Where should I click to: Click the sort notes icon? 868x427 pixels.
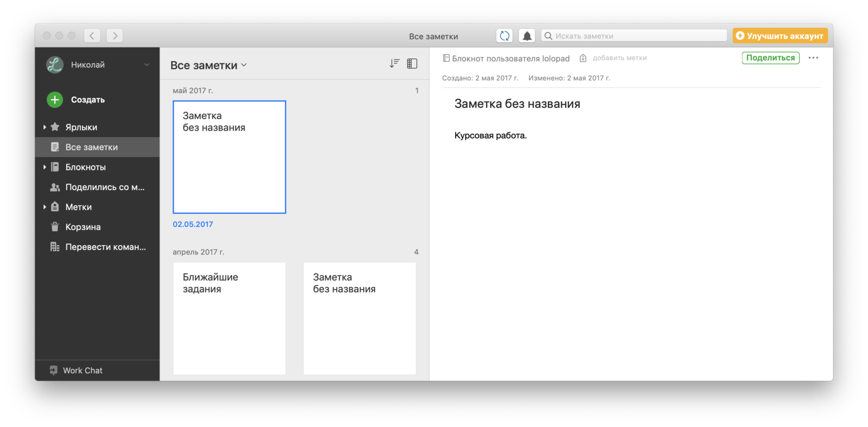[394, 64]
